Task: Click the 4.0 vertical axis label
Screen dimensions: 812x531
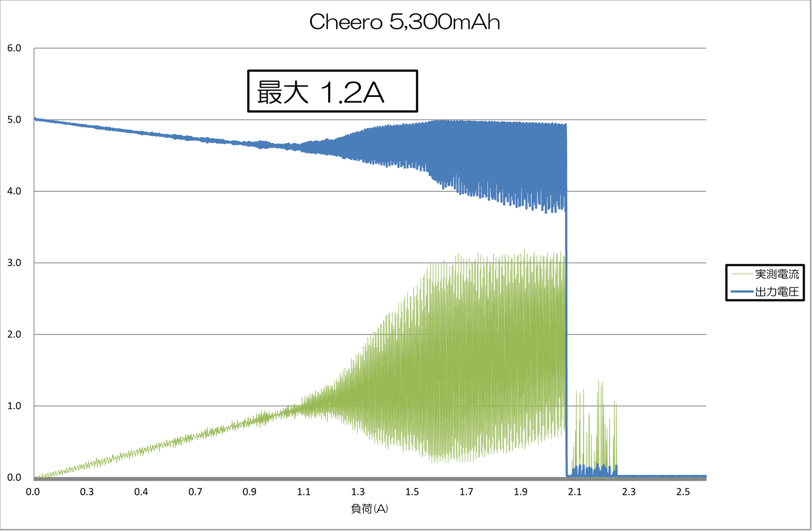Action: coord(14,191)
